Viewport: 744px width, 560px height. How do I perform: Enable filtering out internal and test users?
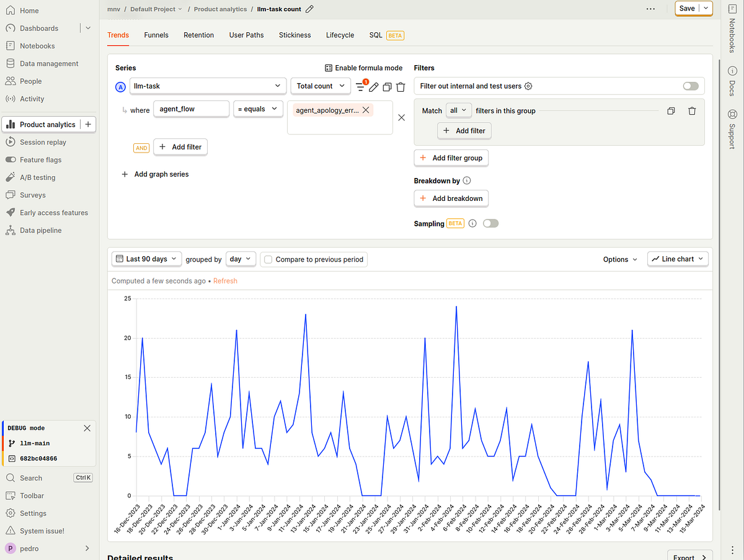690,86
